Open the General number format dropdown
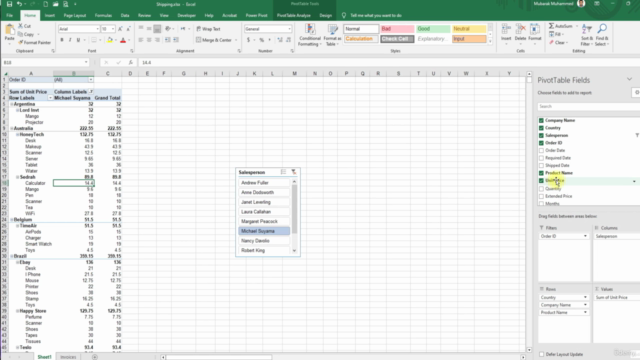The width and height of the screenshot is (640, 360). pyautogui.click(x=289, y=29)
